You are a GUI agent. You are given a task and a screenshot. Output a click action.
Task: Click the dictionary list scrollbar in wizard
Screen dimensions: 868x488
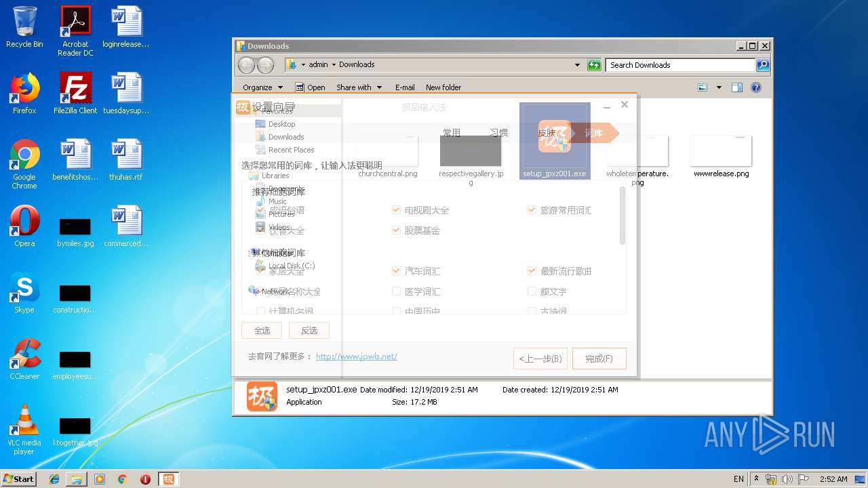(x=623, y=216)
